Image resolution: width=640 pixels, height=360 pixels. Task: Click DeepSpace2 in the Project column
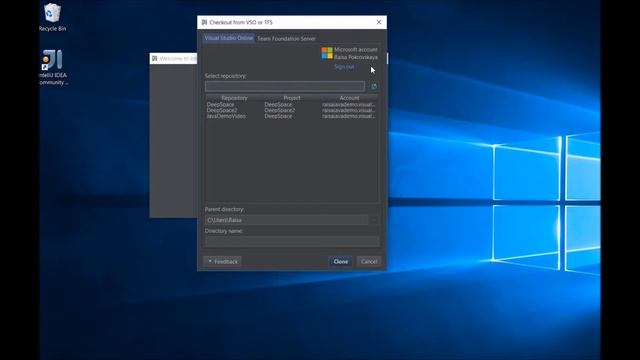coord(280,110)
